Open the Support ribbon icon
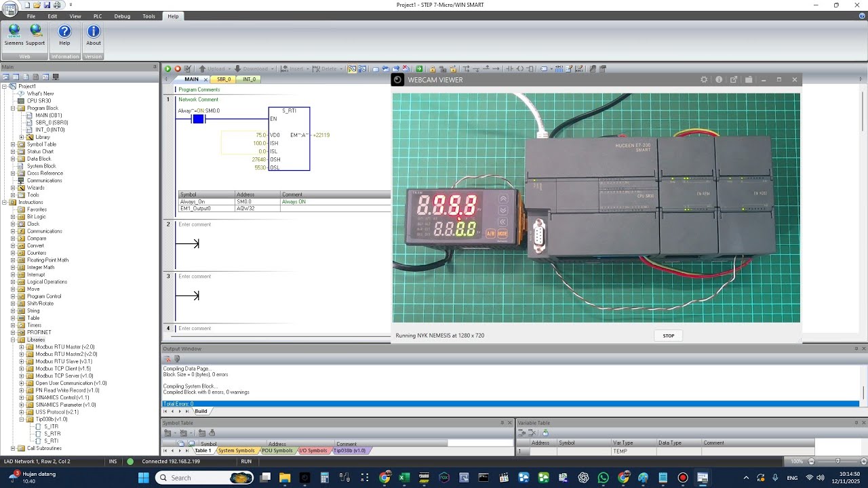The width and height of the screenshot is (868, 488). pos(35,35)
